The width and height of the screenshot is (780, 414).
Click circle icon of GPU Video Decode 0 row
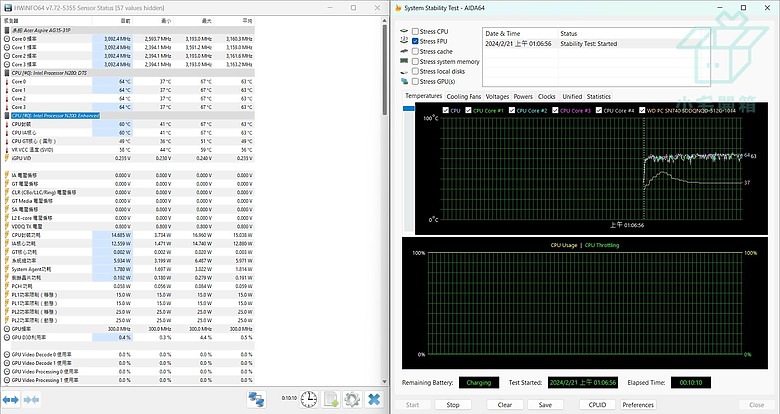pos(7,355)
